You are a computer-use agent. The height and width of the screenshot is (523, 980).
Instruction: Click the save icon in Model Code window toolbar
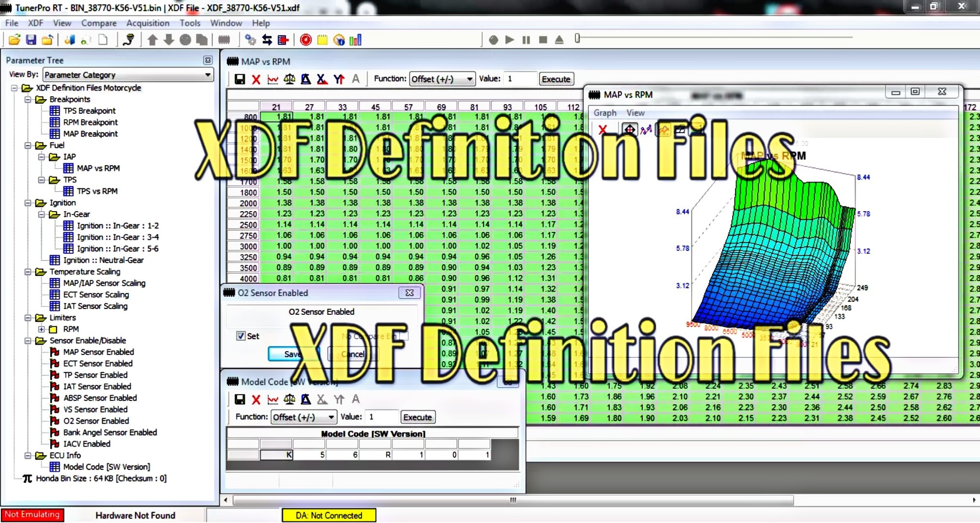click(x=240, y=399)
